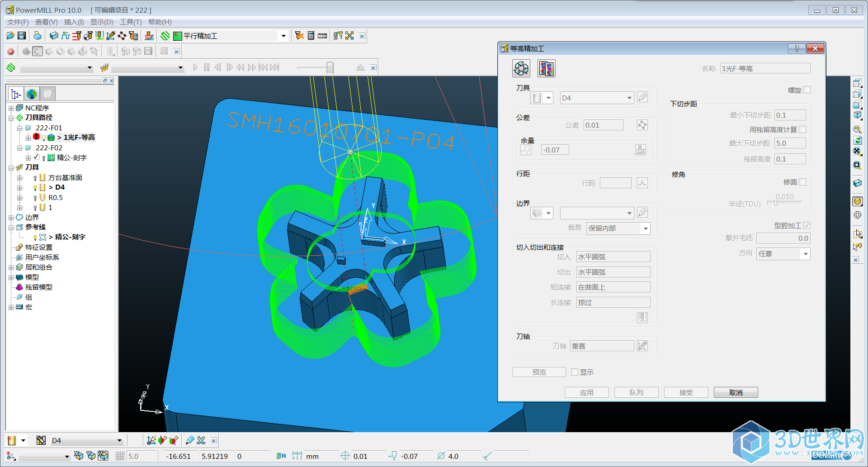Switch to the explorer tree tab
Image resolution: width=868 pixels, height=467 pixels.
[16, 94]
